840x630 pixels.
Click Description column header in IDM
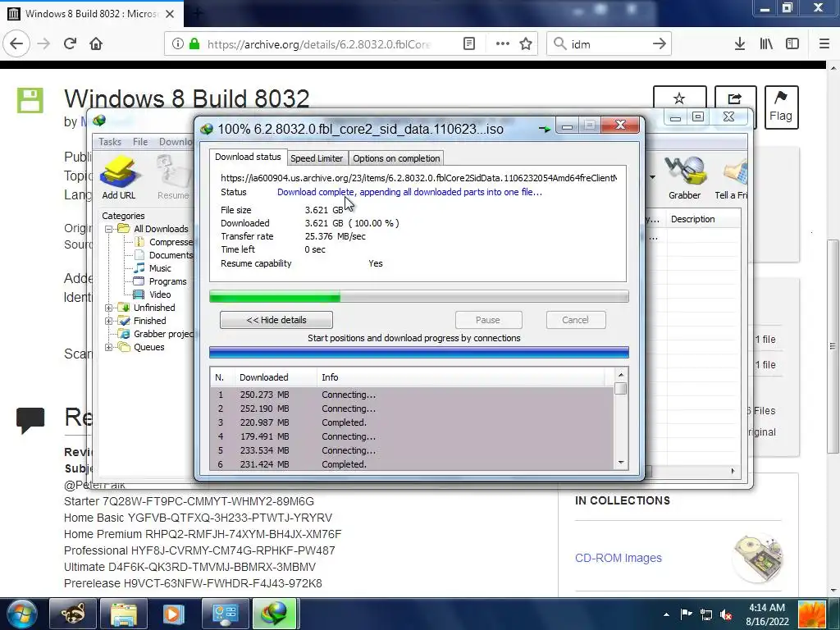[704, 219]
